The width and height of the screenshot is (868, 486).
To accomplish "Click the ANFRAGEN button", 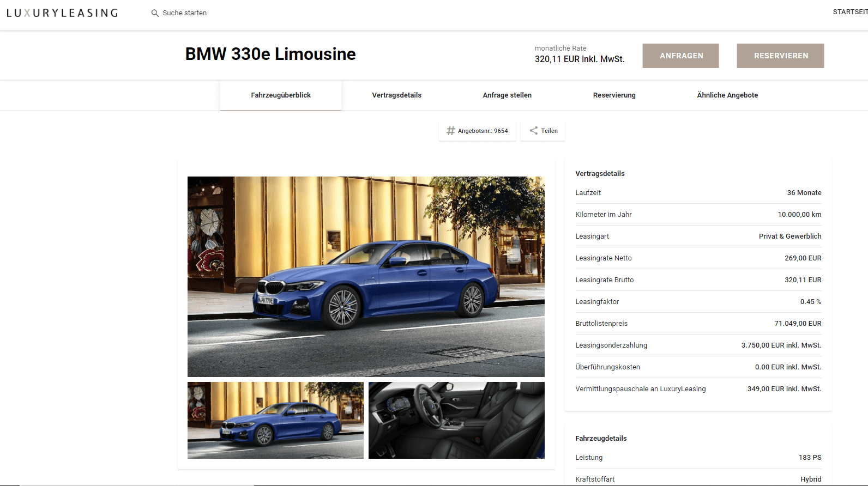I will tap(681, 56).
